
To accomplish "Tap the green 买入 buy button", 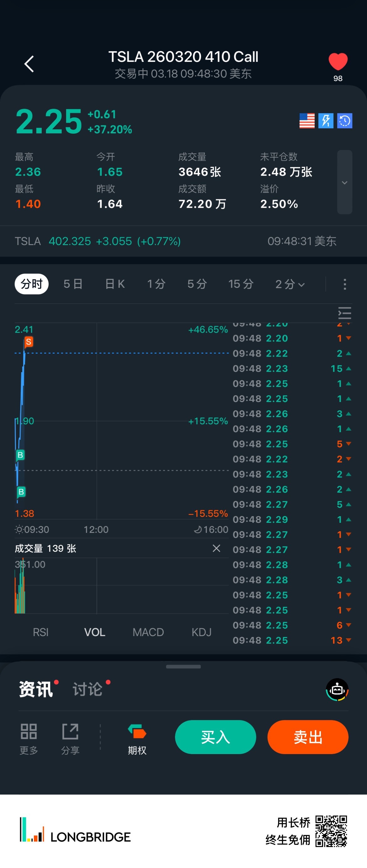I will point(215,737).
